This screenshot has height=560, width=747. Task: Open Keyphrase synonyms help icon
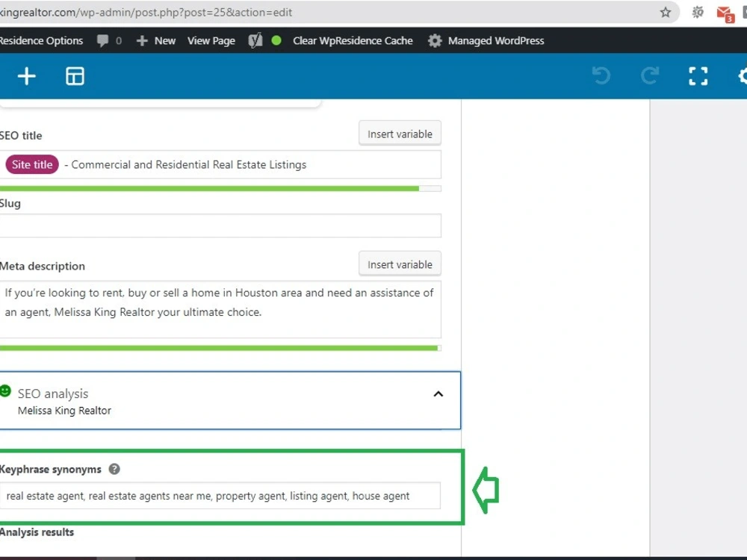(114, 470)
